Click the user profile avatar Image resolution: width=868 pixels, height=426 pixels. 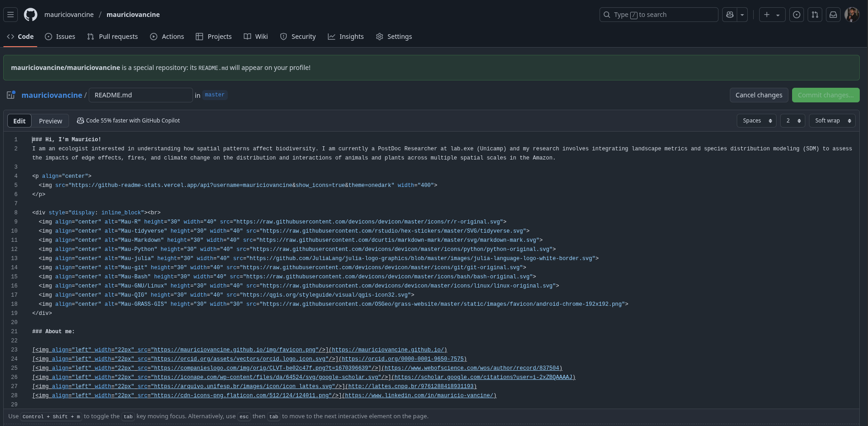point(852,15)
